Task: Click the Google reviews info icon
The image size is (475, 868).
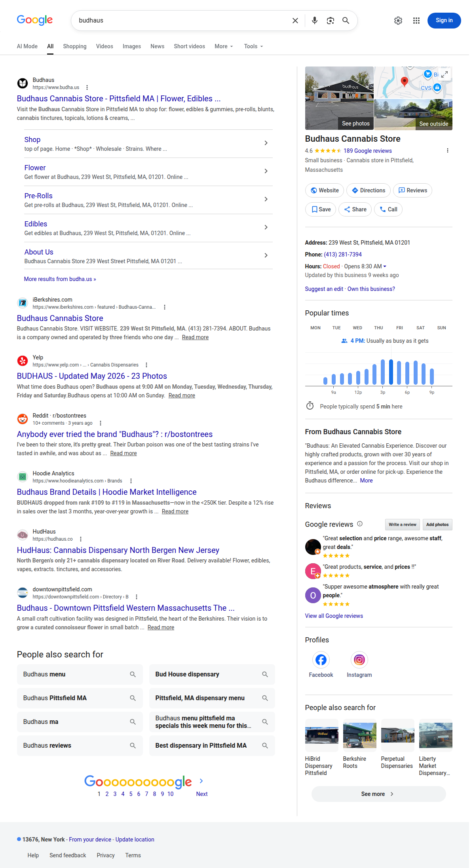Action: click(x=360, y=524)
